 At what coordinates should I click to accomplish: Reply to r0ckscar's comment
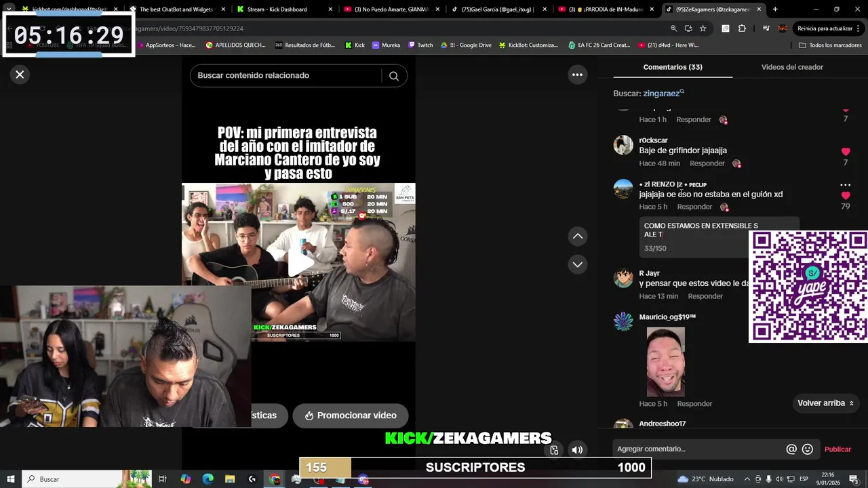tap(707, 163)
